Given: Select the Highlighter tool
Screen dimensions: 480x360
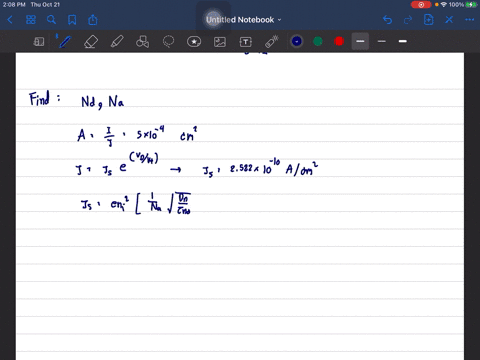Looking at the screenshot, I should click(117, 42).
